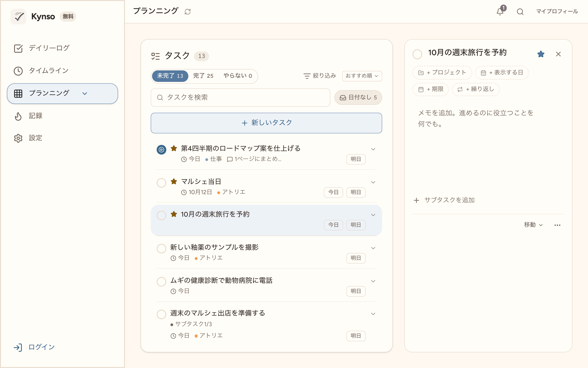
Task: Switch to 完了 25 tab
Action: [x=203, y=76]
